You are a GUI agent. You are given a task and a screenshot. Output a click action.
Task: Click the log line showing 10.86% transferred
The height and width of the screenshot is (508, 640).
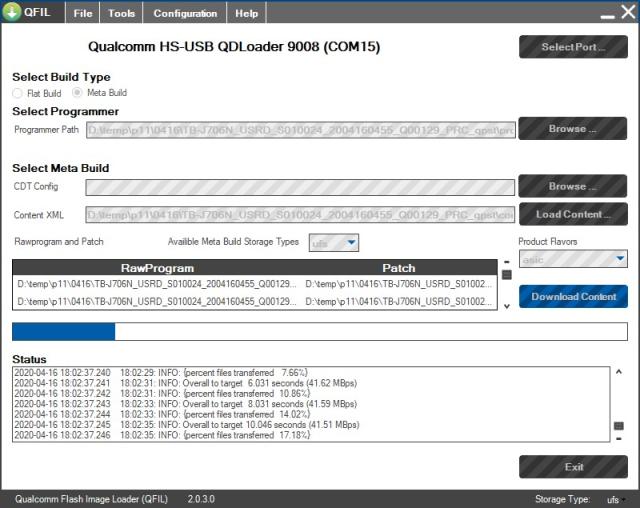[x=162, y=394]
